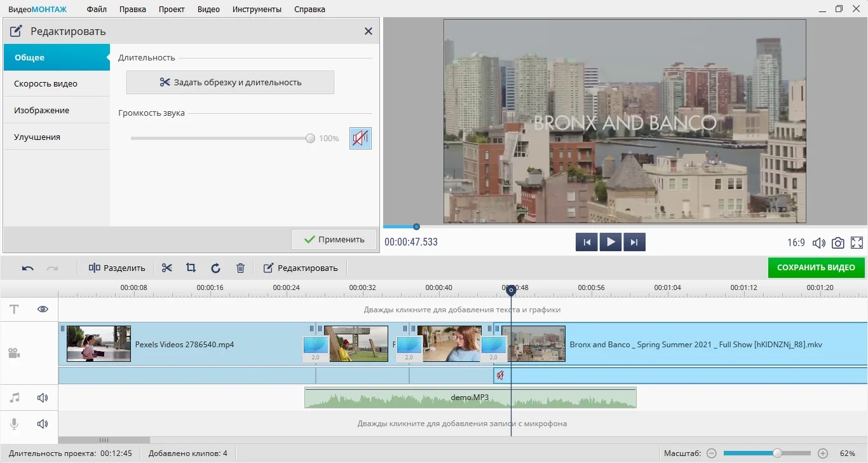868x463 pixels.
Task: Click the microphone recording track placeholder
Action: [462, 424]
